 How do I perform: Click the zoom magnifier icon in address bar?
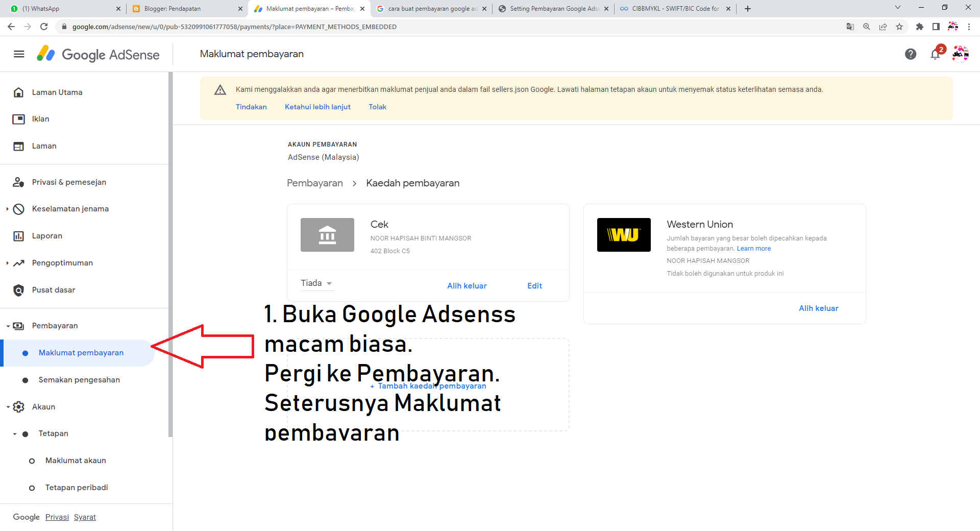coord(867,27)
